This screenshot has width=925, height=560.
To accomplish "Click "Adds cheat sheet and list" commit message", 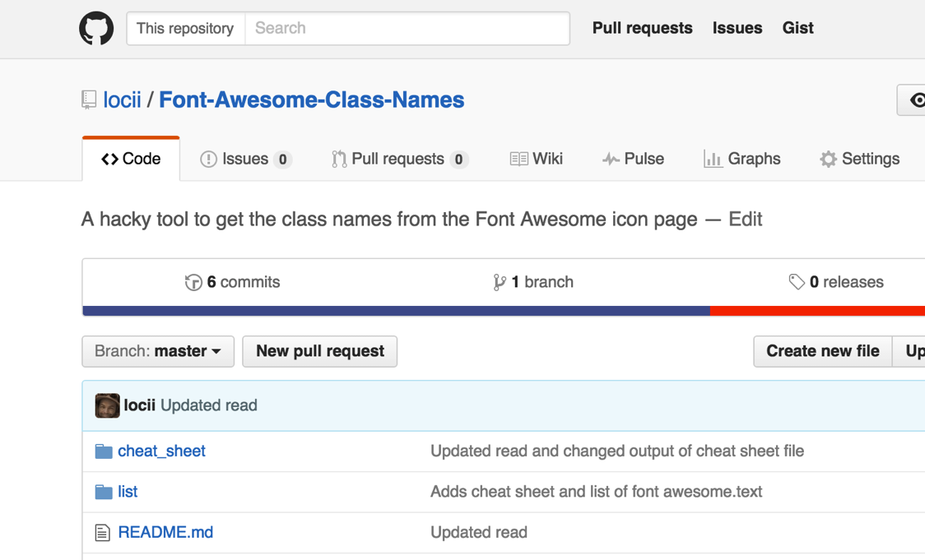I will (x=597, y=492).
